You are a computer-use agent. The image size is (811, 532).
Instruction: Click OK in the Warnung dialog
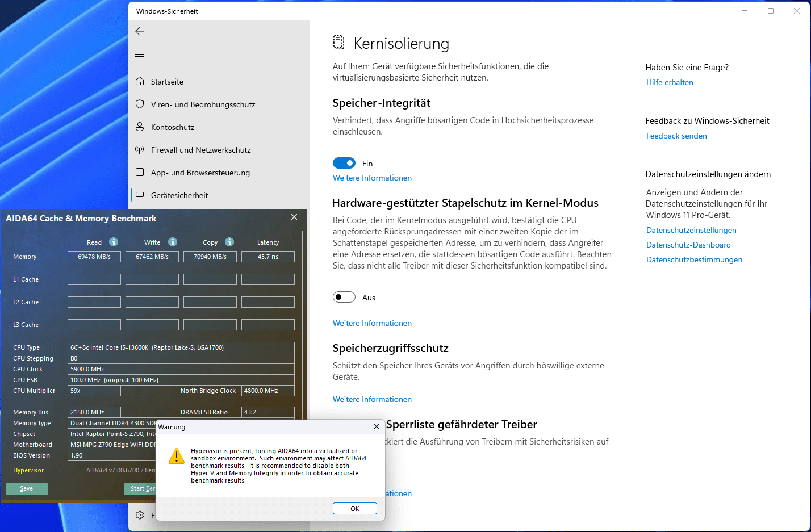click(x=355, y=509)
